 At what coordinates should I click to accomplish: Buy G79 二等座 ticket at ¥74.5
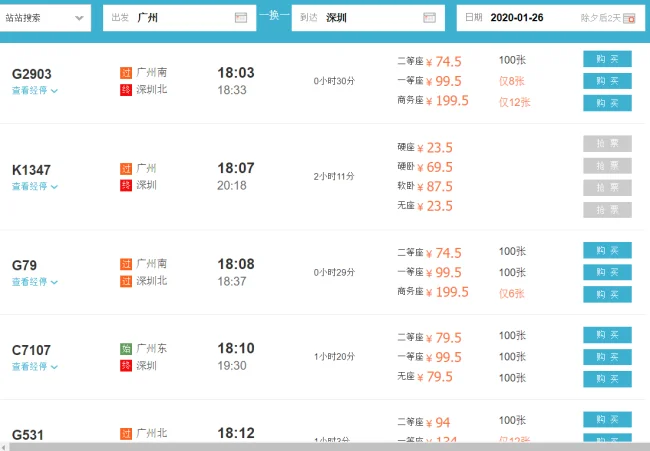click(x=607, y=250)
